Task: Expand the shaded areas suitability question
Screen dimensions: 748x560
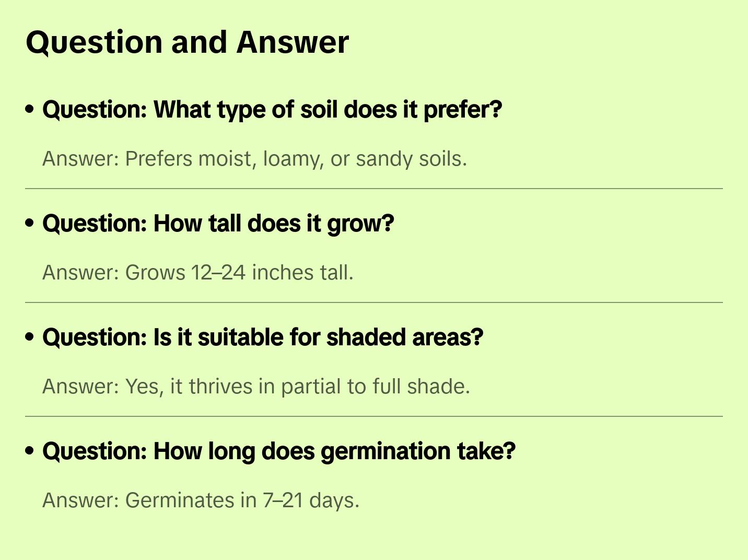Action: click(x=262, y=337)
